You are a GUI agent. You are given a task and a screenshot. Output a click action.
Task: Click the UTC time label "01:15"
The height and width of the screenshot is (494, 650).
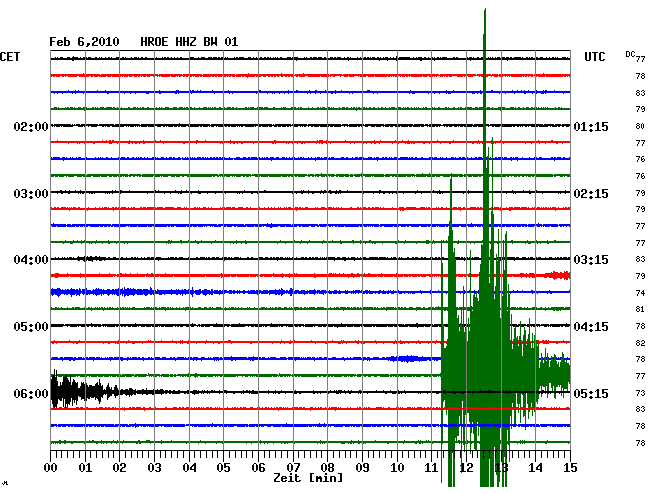[591, 126]
